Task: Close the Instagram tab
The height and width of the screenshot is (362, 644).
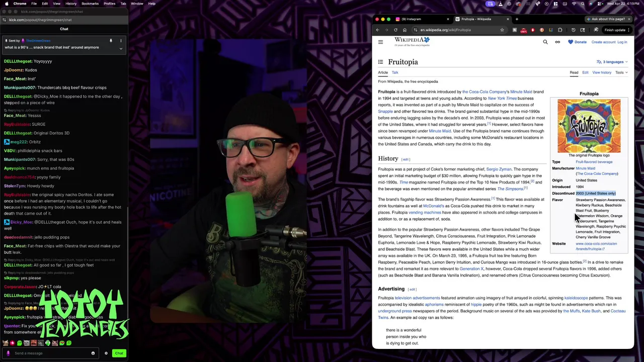Action: point(448,19)
